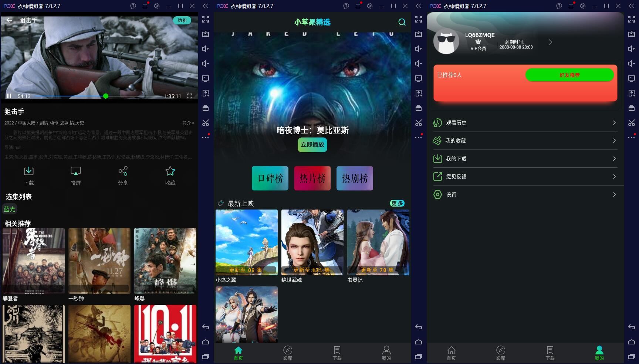This screenshot has width=639, height=364.
Task: Click install APK icon in left emulator sidebar
Action: (206, 93)
